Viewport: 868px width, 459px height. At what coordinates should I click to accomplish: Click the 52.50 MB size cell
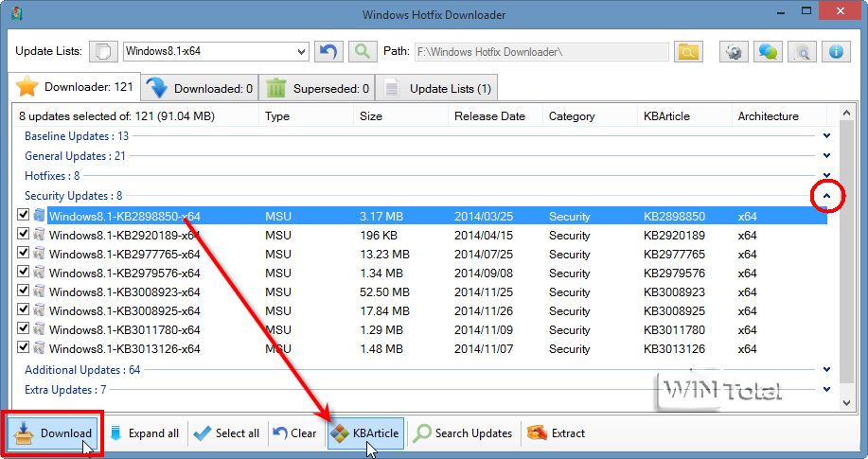click(x=384, y=292)
